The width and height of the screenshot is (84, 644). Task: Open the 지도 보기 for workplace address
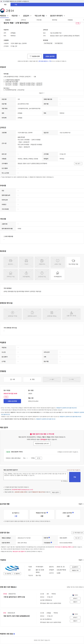(x=78, y=163)
